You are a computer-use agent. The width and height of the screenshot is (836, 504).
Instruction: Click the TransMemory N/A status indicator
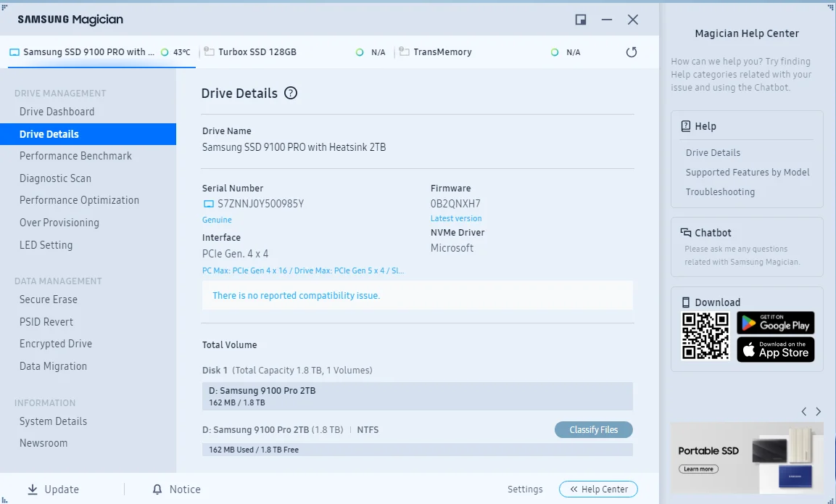[555, 52]
